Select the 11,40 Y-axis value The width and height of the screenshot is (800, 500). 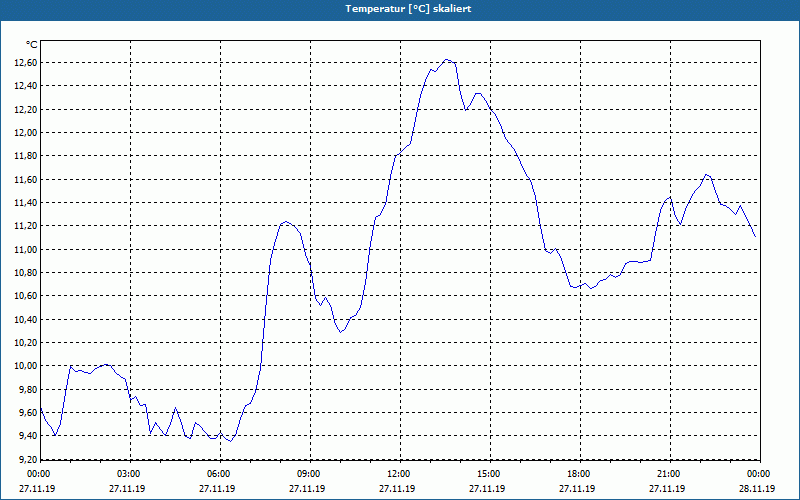(x=26, y=203)
